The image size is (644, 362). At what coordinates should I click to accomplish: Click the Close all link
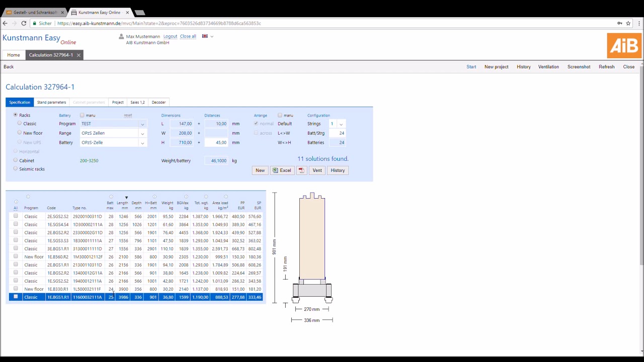click(x=188, y=36)
